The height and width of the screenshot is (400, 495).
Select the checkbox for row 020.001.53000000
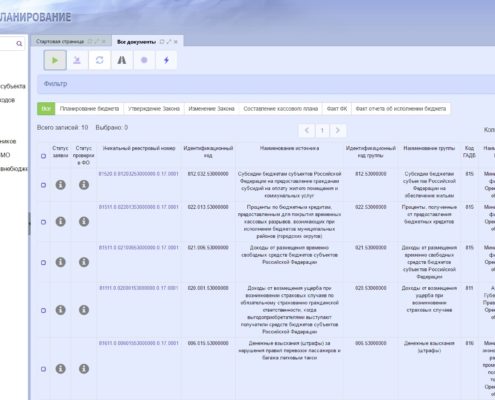(x=43, y=310)
